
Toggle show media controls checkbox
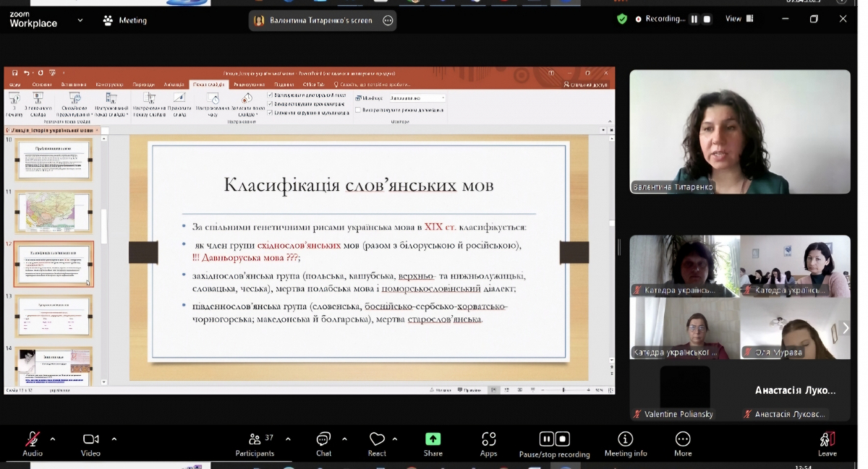271,112
